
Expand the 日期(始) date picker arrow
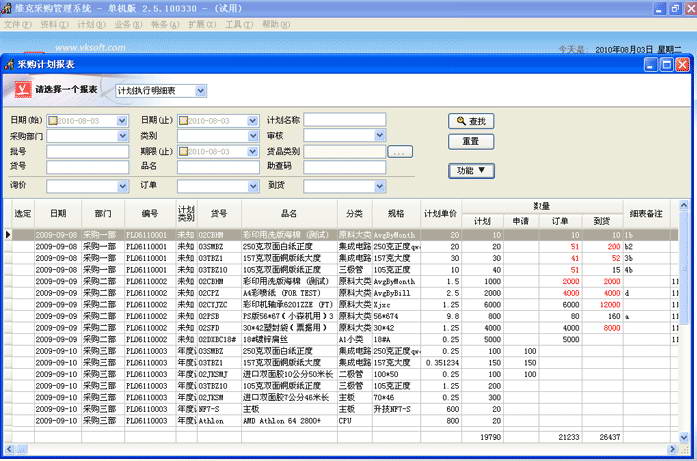(x=122, y=121)
